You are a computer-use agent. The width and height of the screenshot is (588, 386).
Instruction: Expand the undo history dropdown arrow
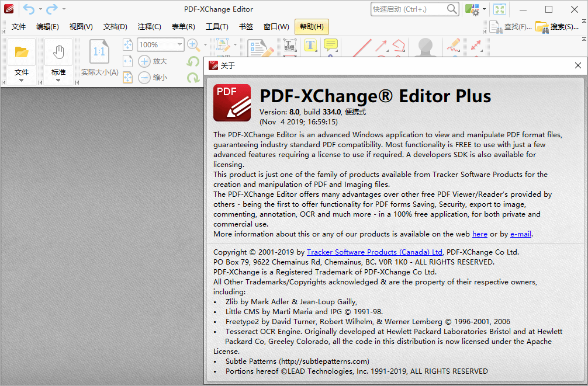(40, 9)
